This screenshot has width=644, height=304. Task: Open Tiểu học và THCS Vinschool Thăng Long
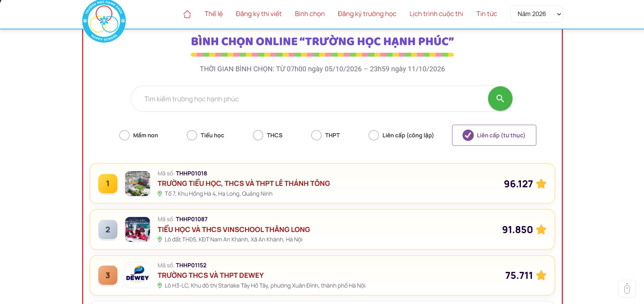pyautogui.click(x=234, y=230)
